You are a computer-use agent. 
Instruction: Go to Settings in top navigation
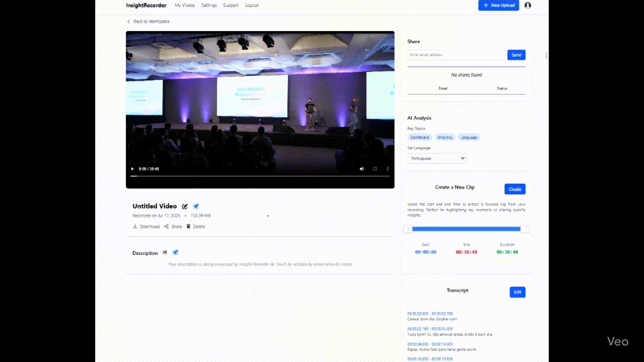pos(209,5)
